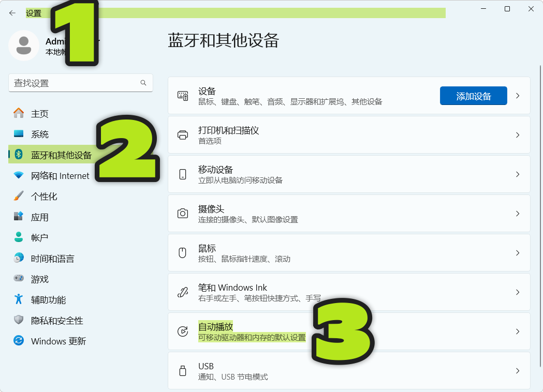Go to 主页 in the sidebar
The image size is (543, 392).
[x=80, y=113]
